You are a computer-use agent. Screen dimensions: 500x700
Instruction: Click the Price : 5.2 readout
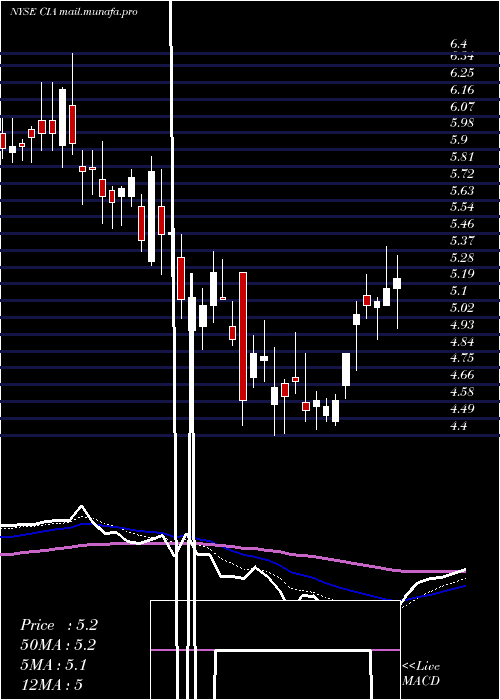(58, 625)
